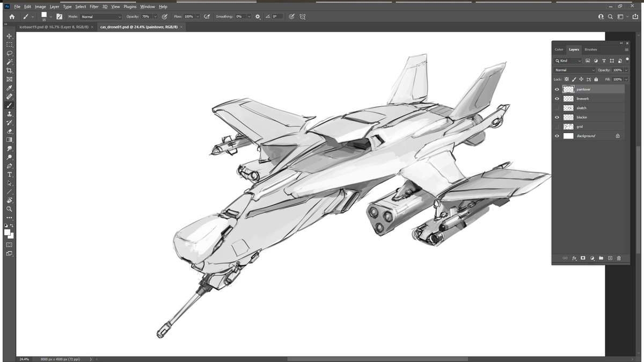The image size is (644, 362).
Task: Hide the blockin layer
Action: tap(557, 117)
